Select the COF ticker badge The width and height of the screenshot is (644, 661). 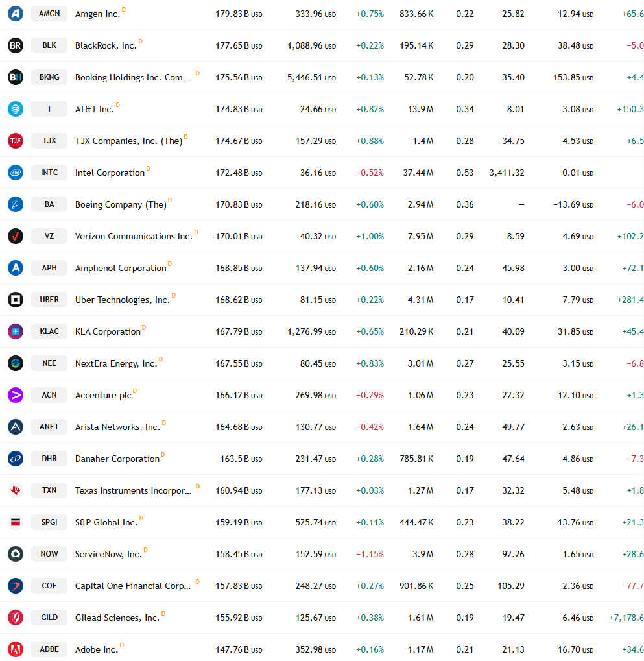pos(49,586)
